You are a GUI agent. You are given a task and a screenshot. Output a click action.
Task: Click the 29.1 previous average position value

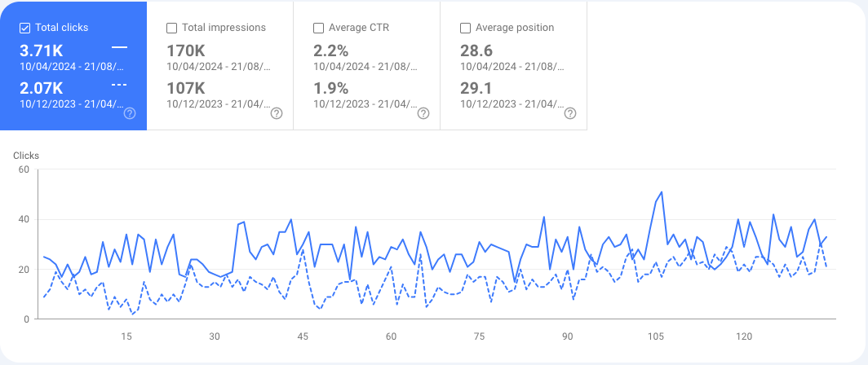476,88
